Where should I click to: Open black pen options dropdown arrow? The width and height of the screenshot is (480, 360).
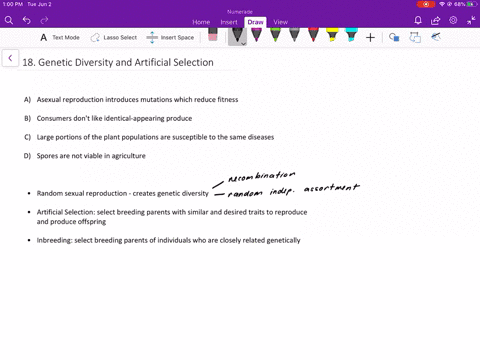(x=244, y=44)
